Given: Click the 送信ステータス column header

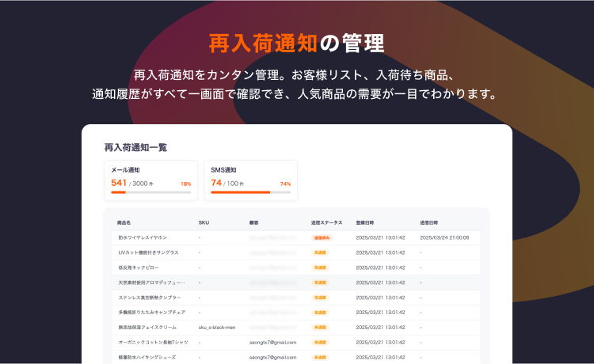Looking at the screenshot, I should pyautogui.click(x=327, y=222).
